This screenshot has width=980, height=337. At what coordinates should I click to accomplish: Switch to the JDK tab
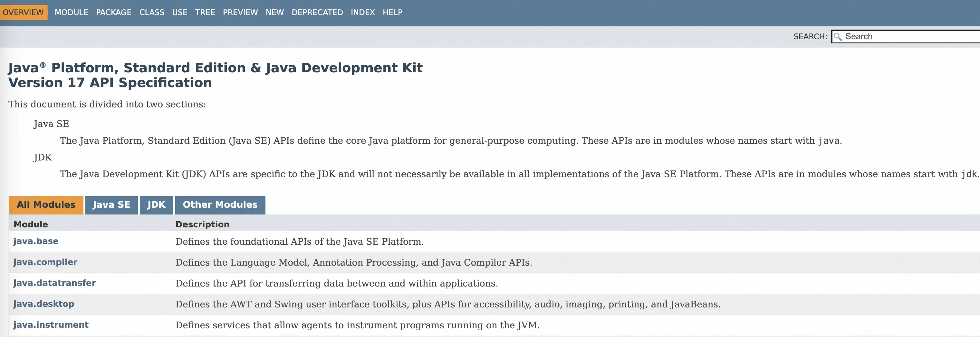click(156, 205)
